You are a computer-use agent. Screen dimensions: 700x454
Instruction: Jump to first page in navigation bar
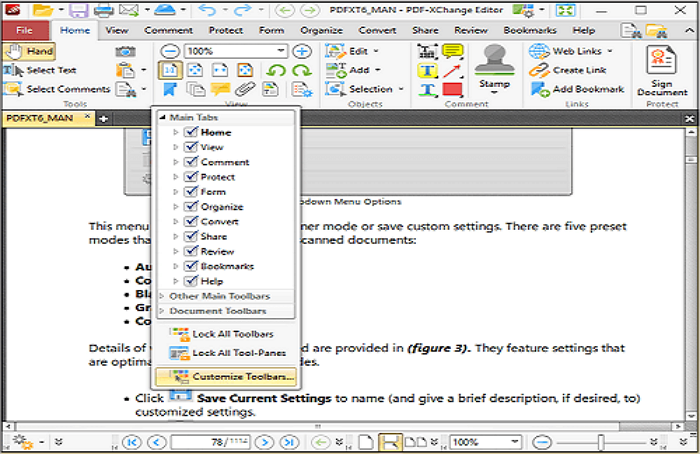(x=131, y=441)
